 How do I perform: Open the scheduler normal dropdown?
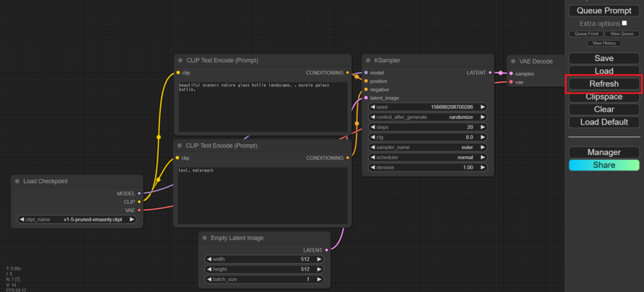428,157
